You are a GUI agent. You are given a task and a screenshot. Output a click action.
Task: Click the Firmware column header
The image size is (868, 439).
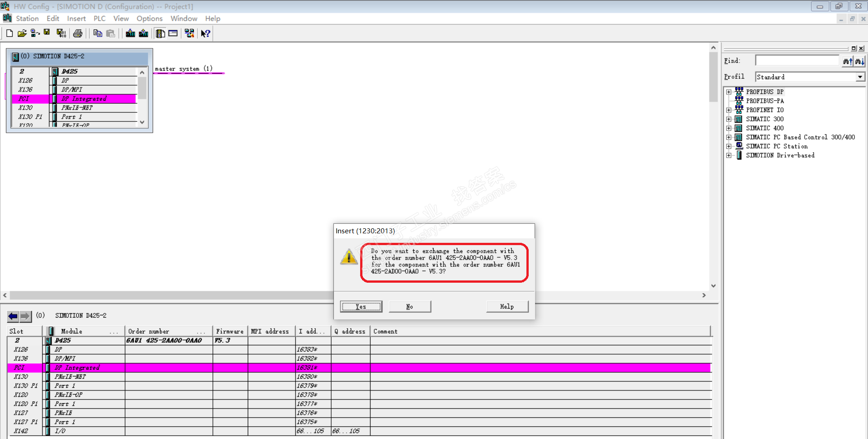pyautogui.click(x=230, y=331)
